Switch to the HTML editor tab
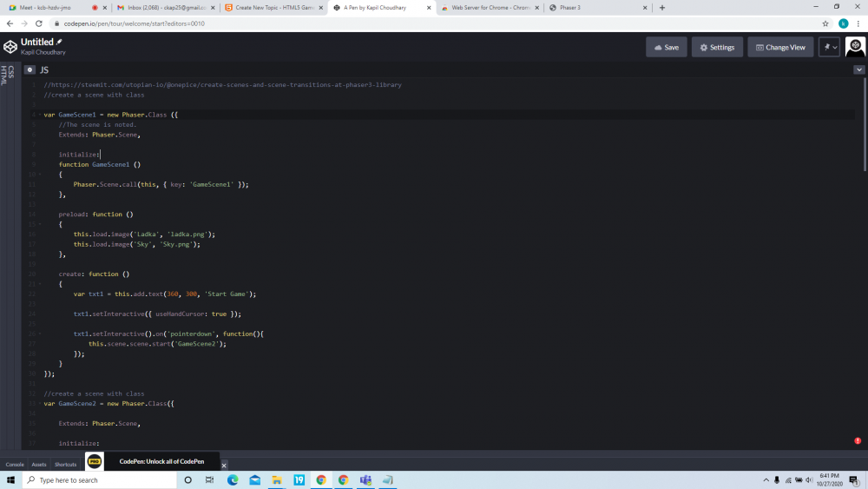Screen dimensions: 868x489 3,75
